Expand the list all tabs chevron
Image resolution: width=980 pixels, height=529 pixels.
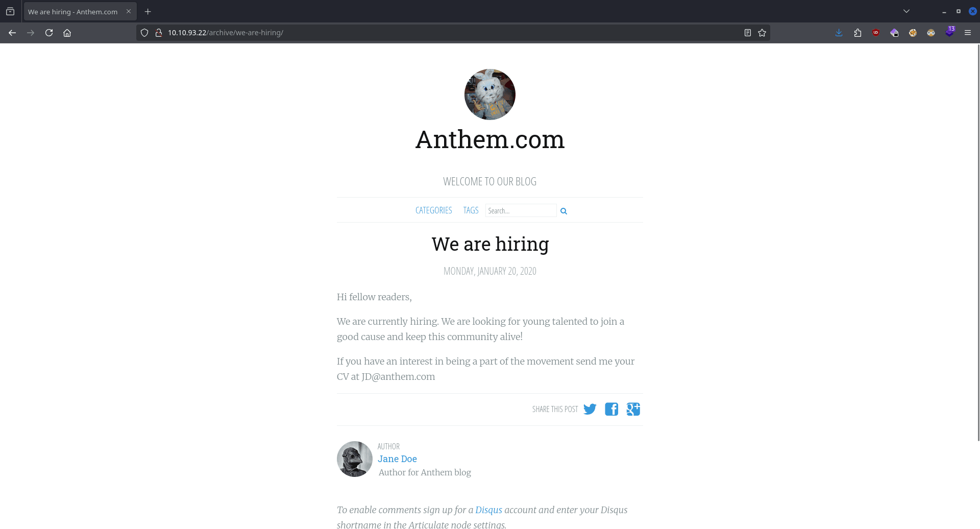coord(906,11)
